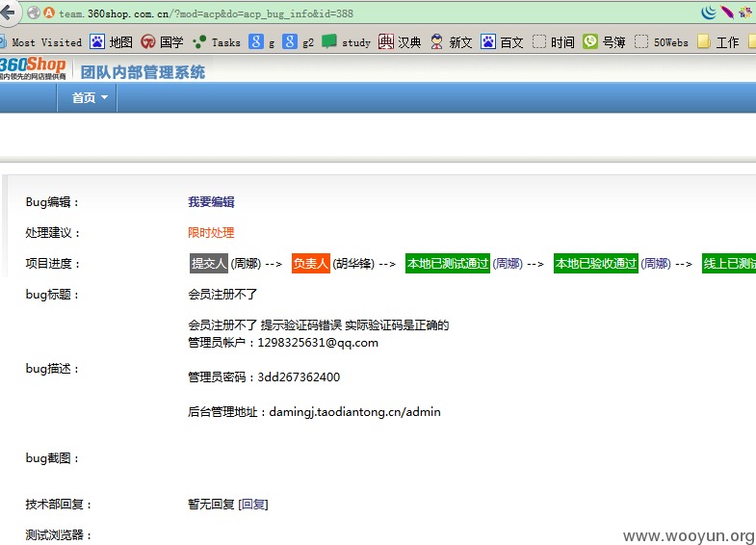Click the 我要编辑 link
756x545 pixels.
[x=211, y=202]
